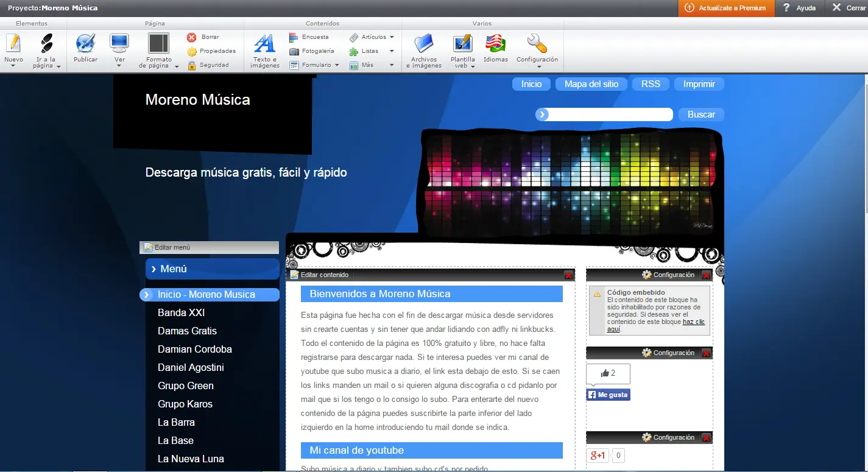The height and width of the screenshot is (472, 868).
Task: Select La Nueva Luna menu entry
Action: pyautogui.click(x=191, y=459)
